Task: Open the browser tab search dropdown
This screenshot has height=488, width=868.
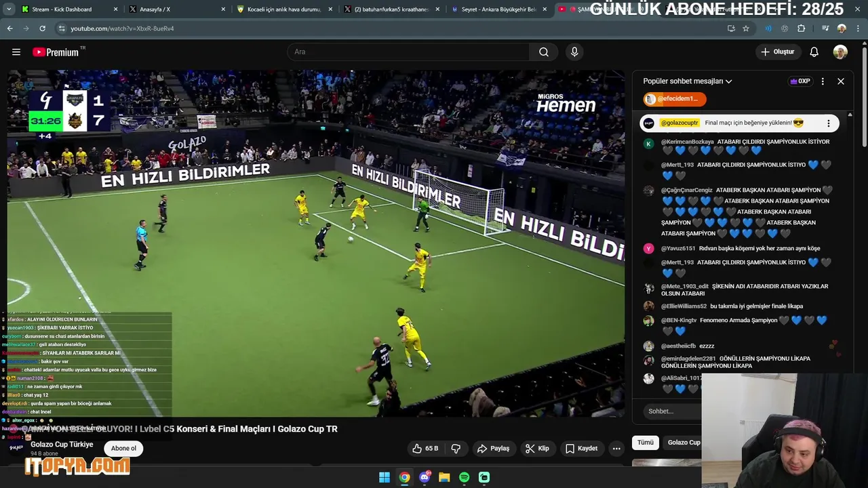Action: 9,9
